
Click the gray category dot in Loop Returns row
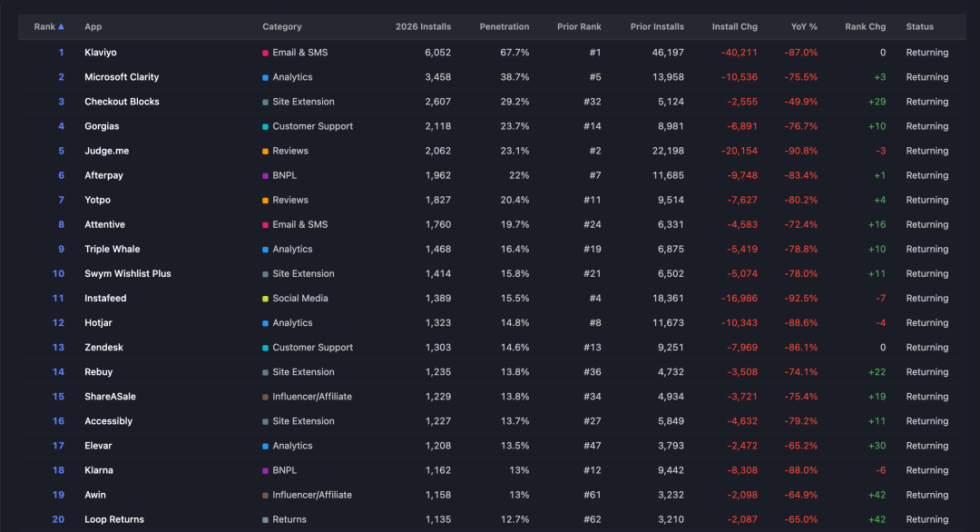266,520
